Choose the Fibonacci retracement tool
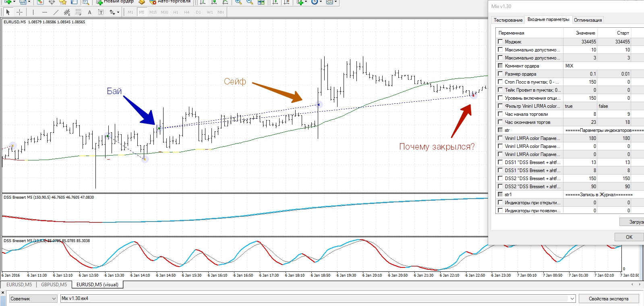 [78, 12]
